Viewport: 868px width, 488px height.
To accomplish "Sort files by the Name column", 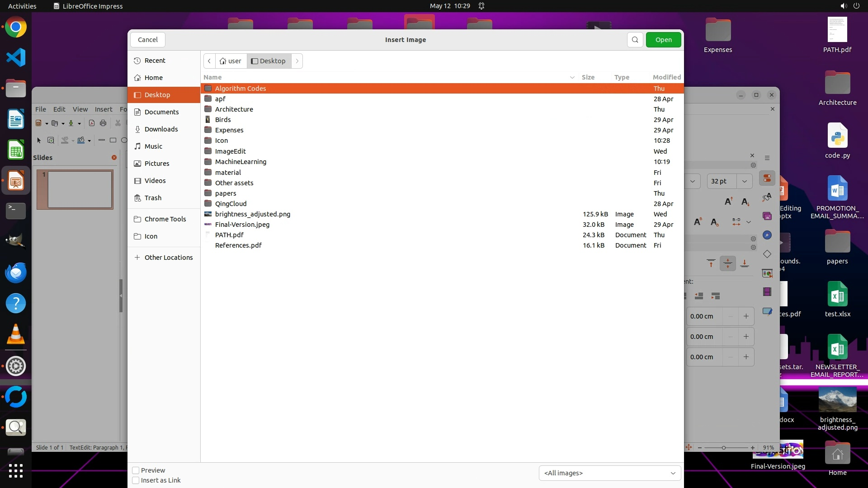I will (x=212, y=77).
